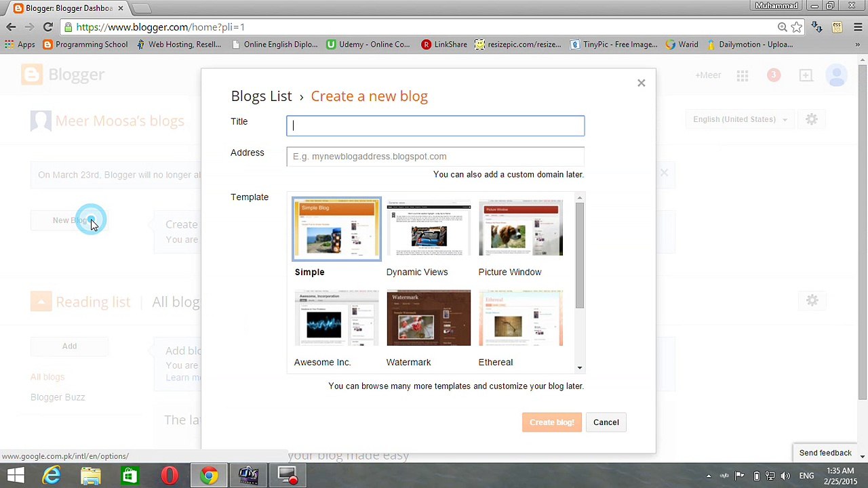Image resolution: width=868 pixels, height=488 pixels.
Task: Select the Simple template thumbnail
Action: pos(337,228)
